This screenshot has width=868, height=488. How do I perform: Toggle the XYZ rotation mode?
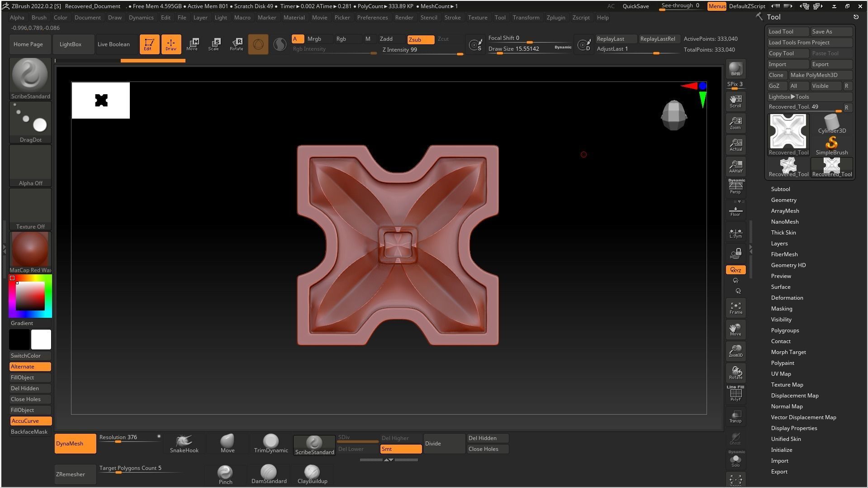(735, 270)
